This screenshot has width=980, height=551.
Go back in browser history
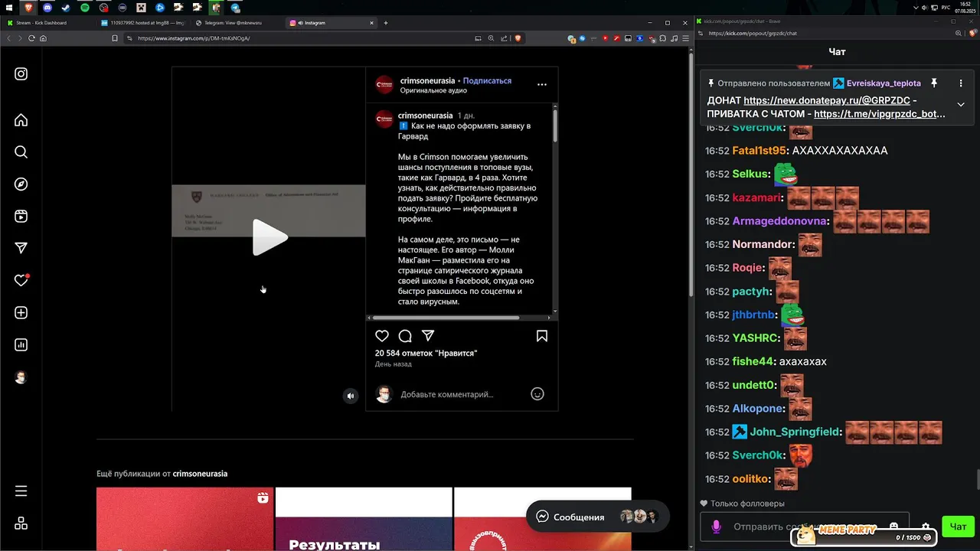click(x=8, y=38)
